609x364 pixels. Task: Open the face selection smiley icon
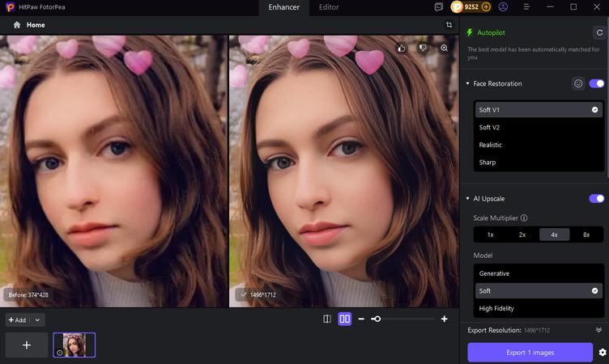click(578, 83)
